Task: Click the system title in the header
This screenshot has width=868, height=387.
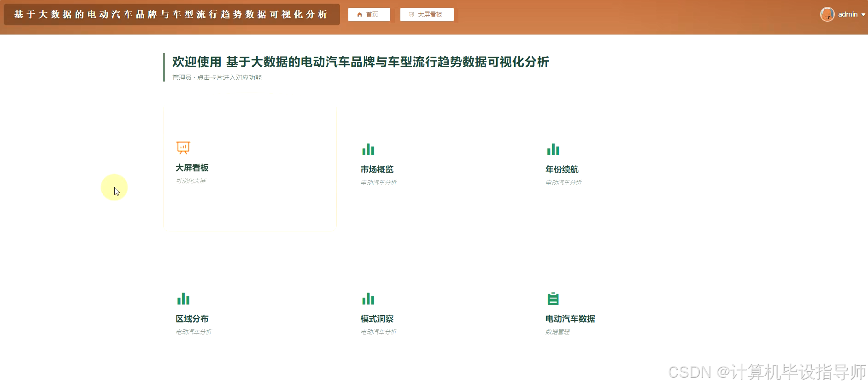Action: (x=171, y=15)
